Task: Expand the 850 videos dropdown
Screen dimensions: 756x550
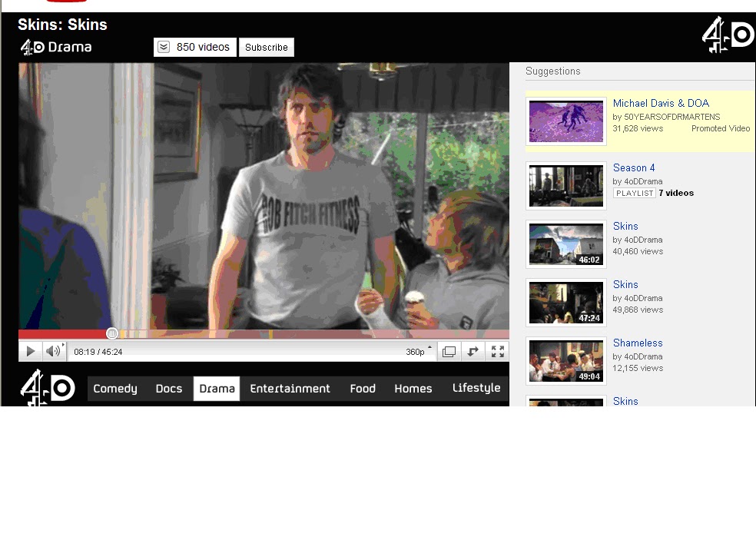Action: pyautogui.click(x=195, y=47)
